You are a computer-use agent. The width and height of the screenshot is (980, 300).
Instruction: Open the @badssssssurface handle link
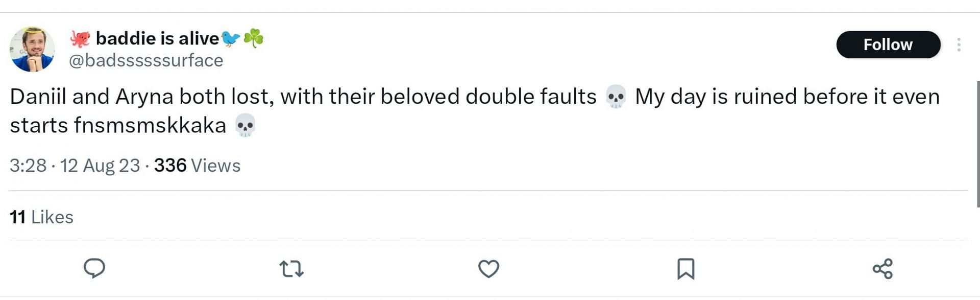[146, 60]
